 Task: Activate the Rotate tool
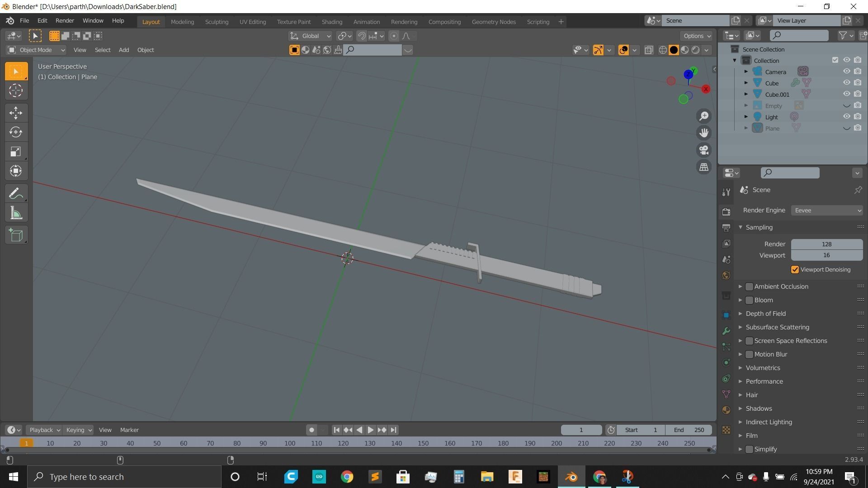(x=16, y=132)
